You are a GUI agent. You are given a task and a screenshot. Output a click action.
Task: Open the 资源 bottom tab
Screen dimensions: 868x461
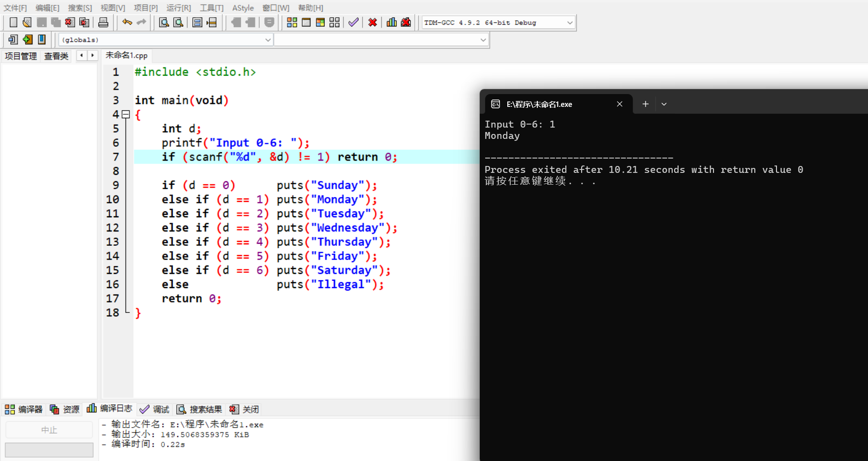tap(64, 409)
